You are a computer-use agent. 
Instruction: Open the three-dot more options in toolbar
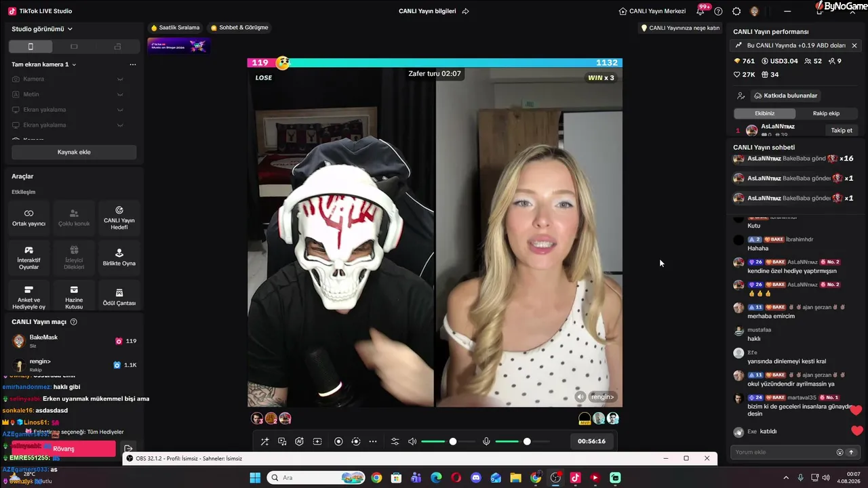[x=373, y=441]
